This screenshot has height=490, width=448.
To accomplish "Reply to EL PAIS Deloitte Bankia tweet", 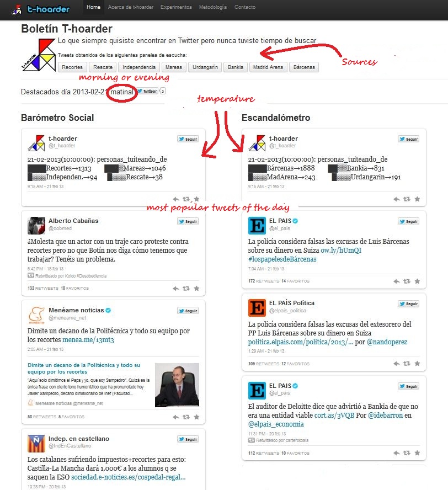I will 397,453.
